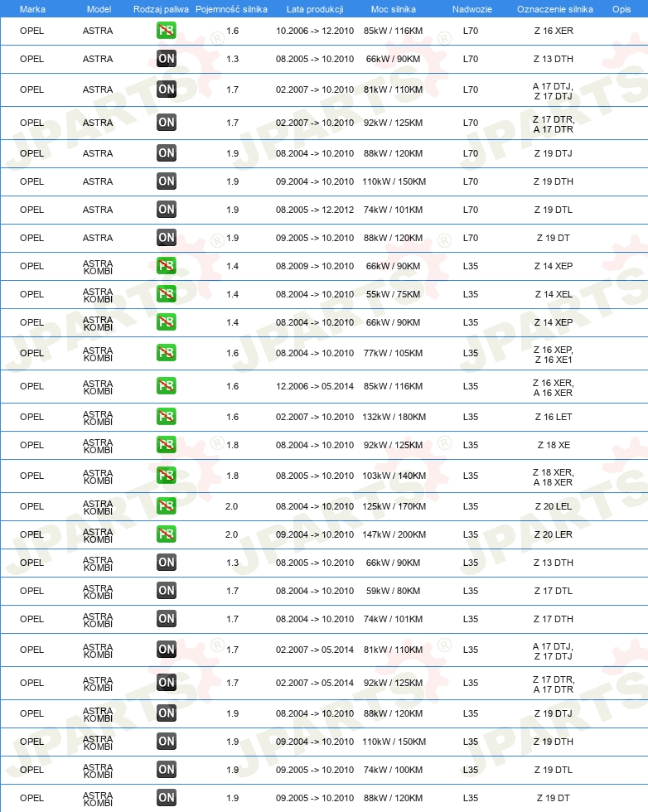Select the 12.2006 -> 05.2014 production years cell
648x812 pixels.
pyautogui.click(x=315, y=386)
